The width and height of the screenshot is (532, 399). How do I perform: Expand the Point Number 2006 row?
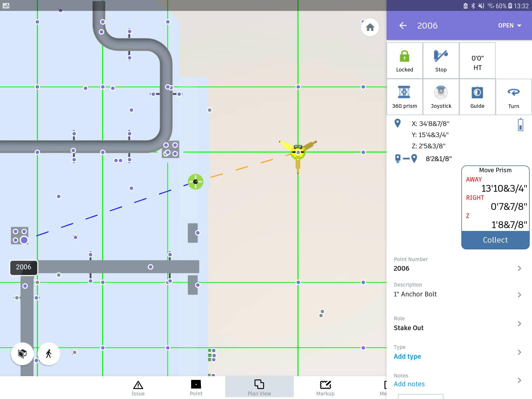(x=459, y=264)
